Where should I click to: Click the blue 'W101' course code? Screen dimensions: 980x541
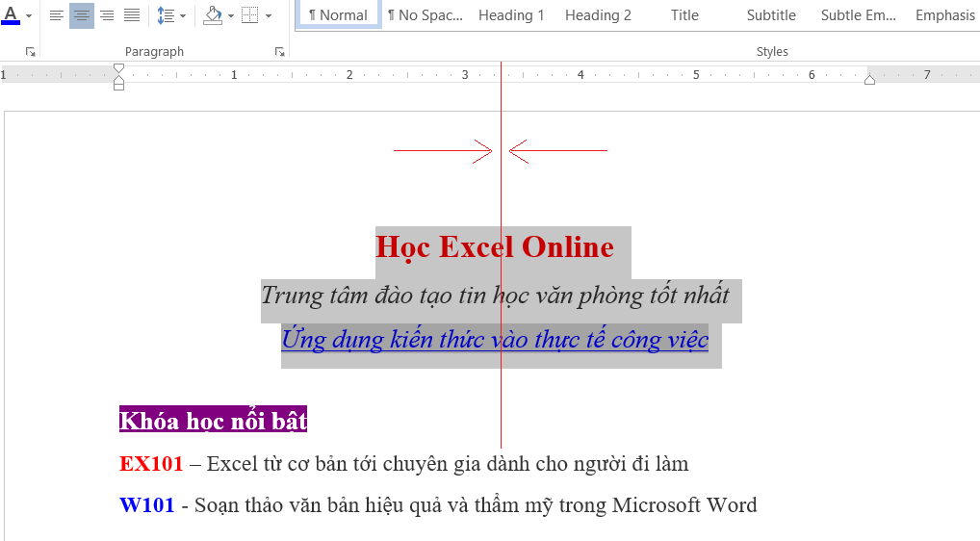coord(147,504)
